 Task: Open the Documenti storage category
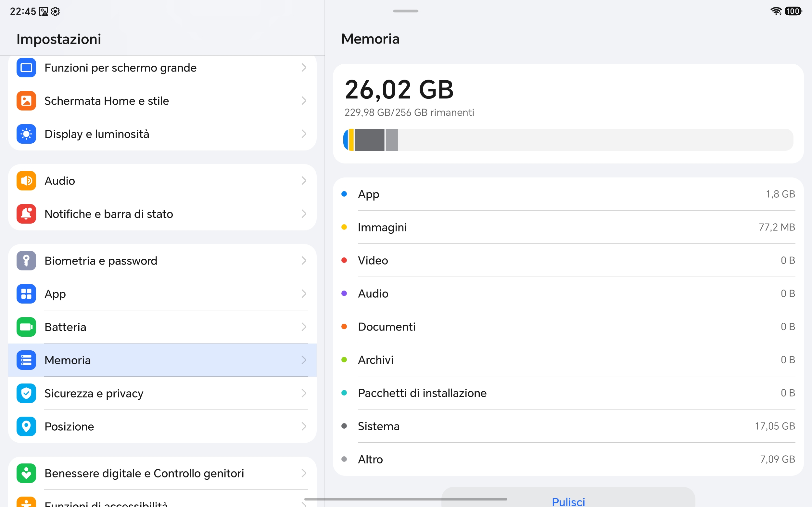pyautogui.click(x=568, y=327)
